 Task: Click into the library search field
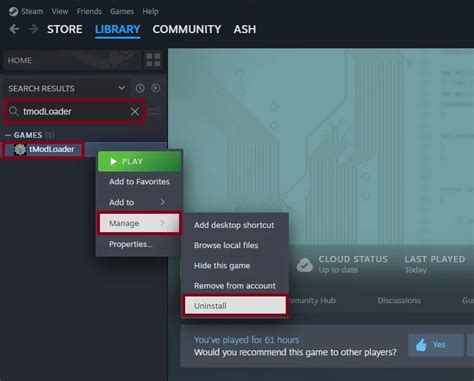(x=75, y=111)
